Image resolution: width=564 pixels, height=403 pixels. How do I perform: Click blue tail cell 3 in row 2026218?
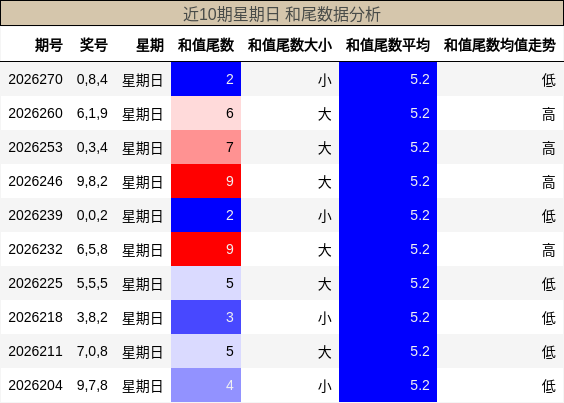pos(206,317)
